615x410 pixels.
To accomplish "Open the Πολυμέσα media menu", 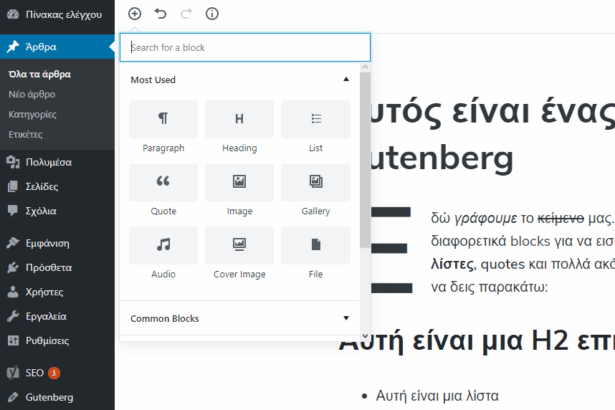I will (57, 162).
